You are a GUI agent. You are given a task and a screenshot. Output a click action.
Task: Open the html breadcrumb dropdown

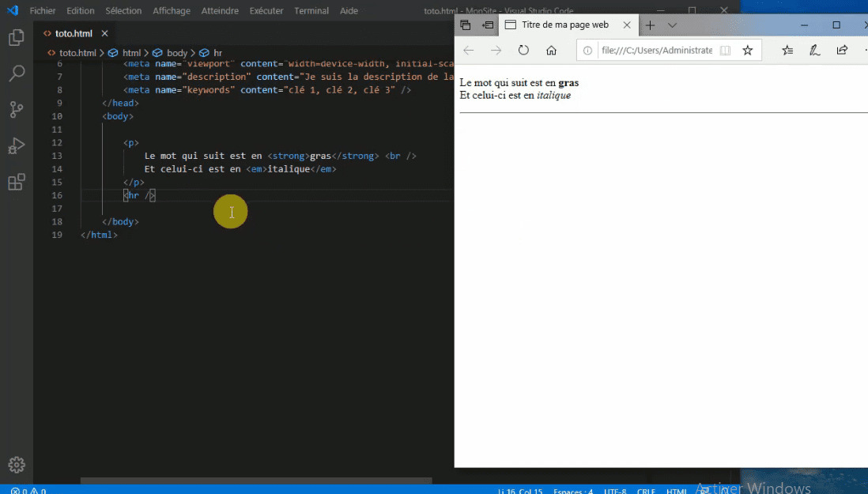pos(125,53)
